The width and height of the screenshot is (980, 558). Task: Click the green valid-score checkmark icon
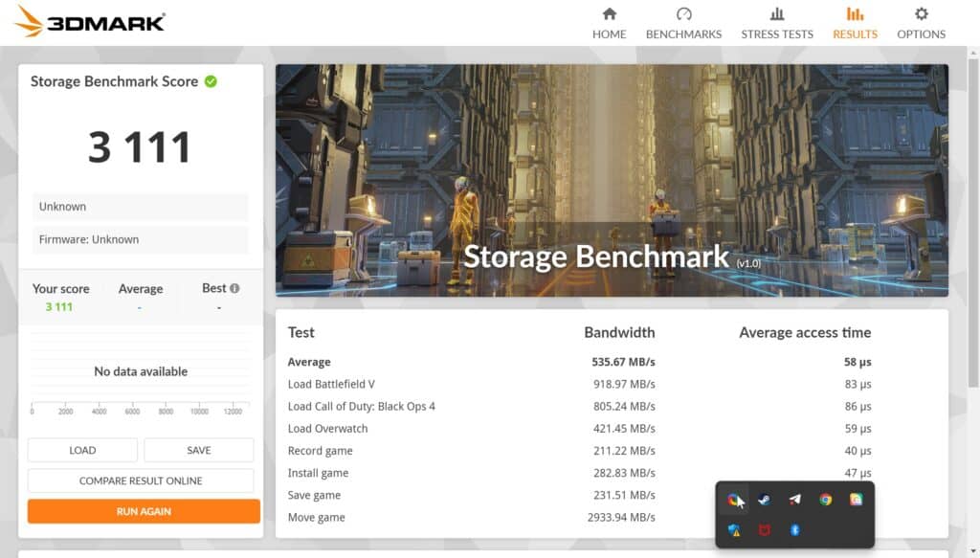[211, 81]
